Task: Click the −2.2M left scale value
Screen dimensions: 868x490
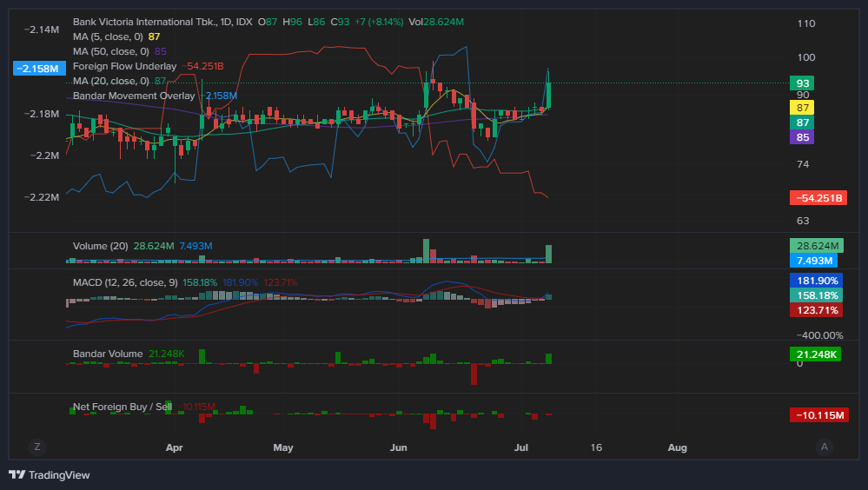Action: [45, 156]
